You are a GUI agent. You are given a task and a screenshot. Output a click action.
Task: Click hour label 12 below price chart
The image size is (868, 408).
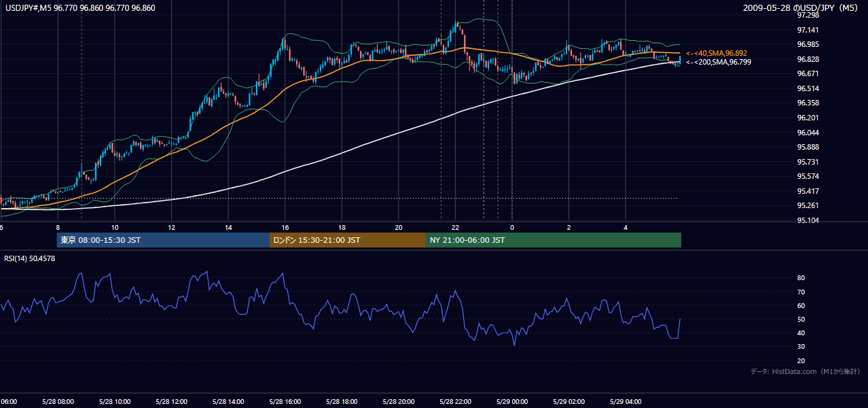pos(172,227)
